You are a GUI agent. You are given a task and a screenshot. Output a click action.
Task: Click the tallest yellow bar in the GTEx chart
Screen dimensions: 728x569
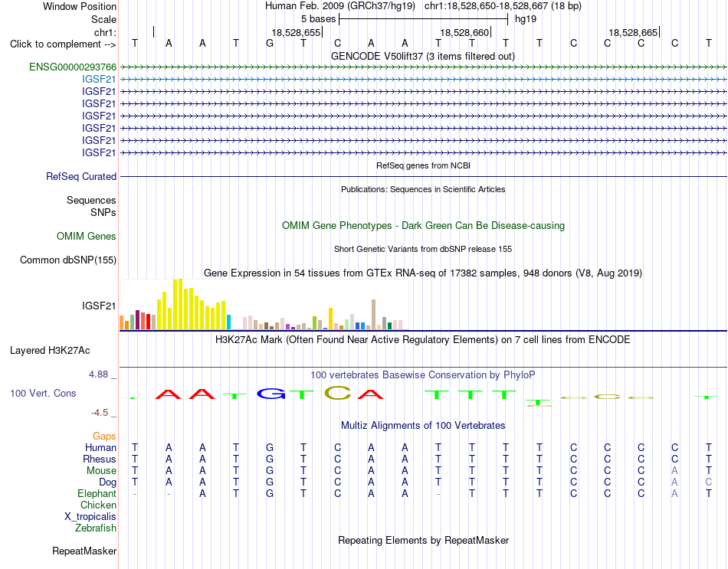point(180,305)
